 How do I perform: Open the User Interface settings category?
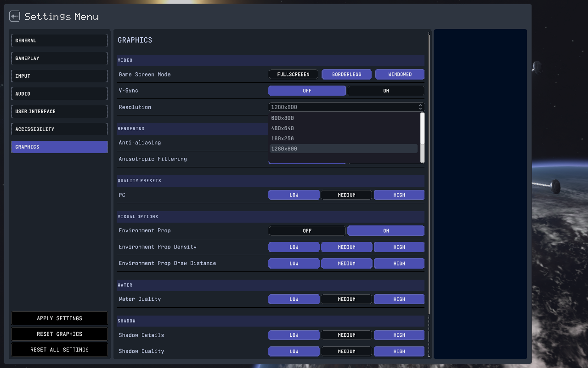(59, 112)
